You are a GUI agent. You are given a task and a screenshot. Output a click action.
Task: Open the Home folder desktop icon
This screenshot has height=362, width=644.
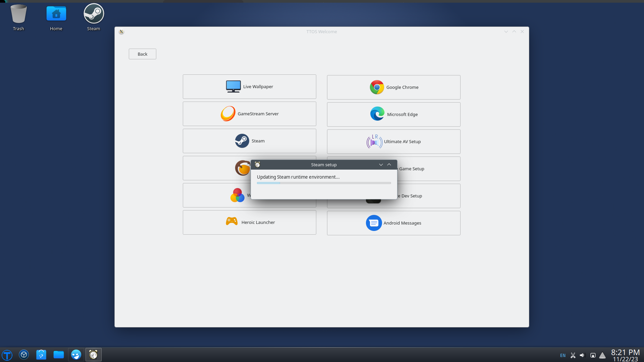[56, 17]
